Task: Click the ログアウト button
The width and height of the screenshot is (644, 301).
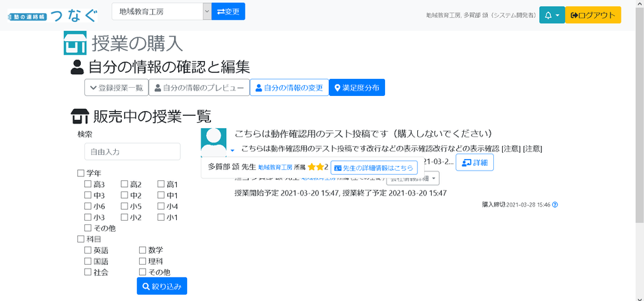Action: [593, 15]
